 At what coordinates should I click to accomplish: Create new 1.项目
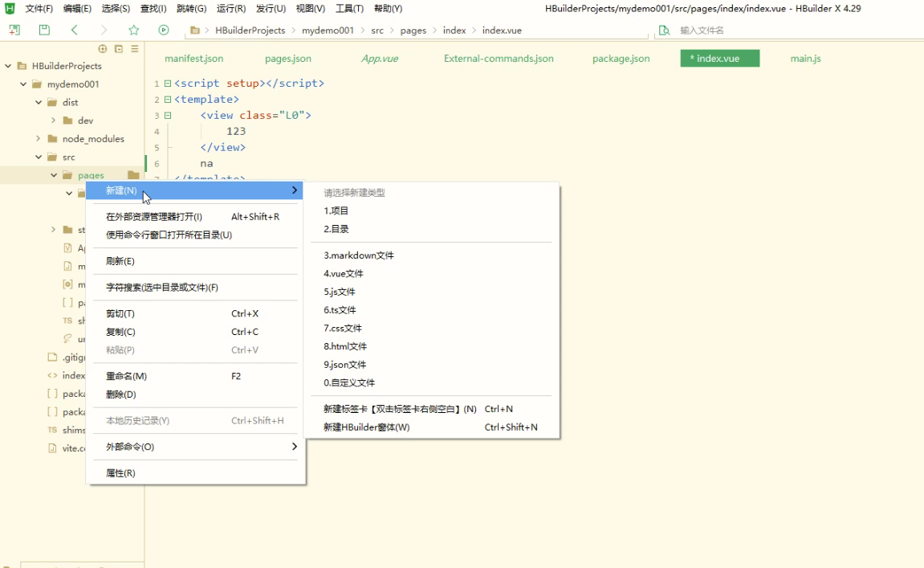tap(432, 210)
